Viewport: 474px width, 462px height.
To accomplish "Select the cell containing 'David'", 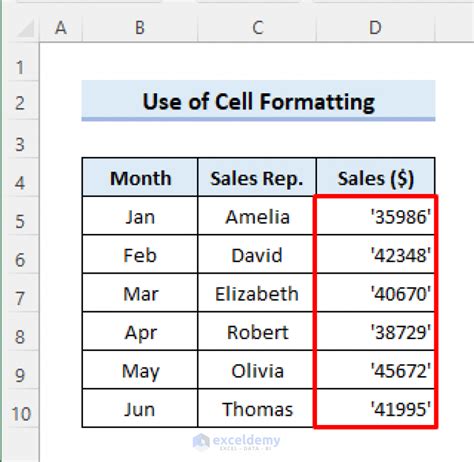I will point(257,254).
